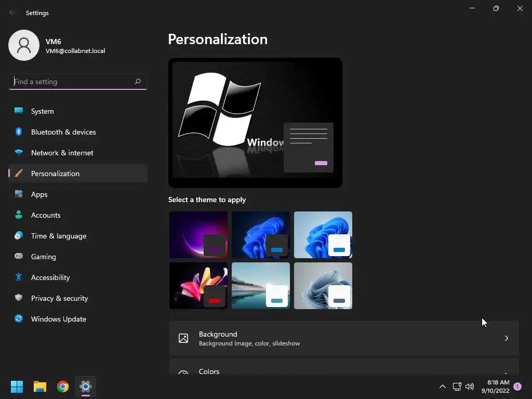
Task: Apply the colorful flower dark theme
Action: click(x=198, y=286)
